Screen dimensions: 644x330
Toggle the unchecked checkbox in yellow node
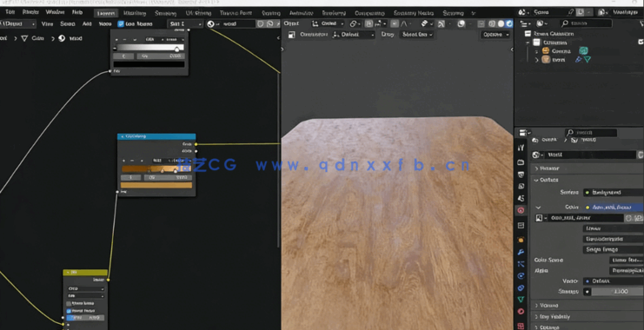click(69, 304)
